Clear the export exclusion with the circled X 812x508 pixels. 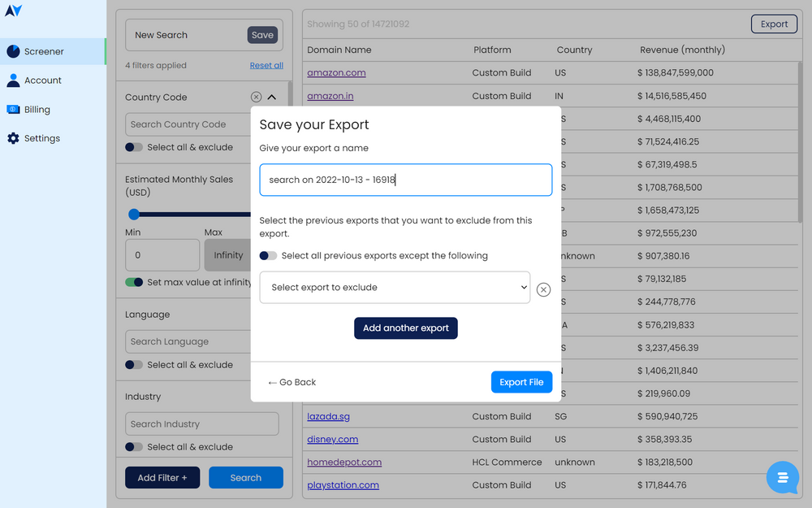pyautogui.click(x=543, y=289)
